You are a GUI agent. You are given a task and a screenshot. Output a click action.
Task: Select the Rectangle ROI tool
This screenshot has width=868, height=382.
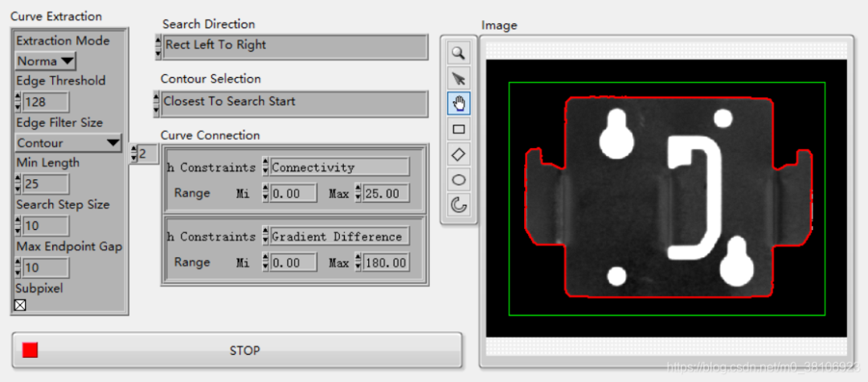pos(458,129)
